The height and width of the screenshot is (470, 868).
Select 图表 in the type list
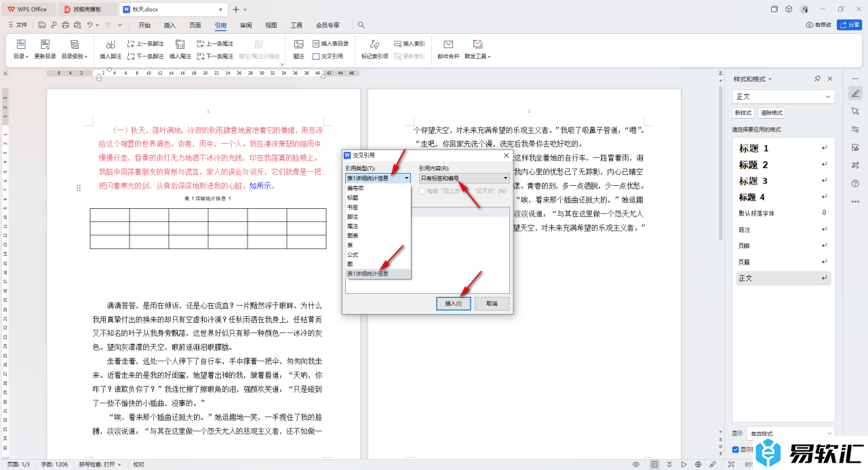[x=378, y=235]
